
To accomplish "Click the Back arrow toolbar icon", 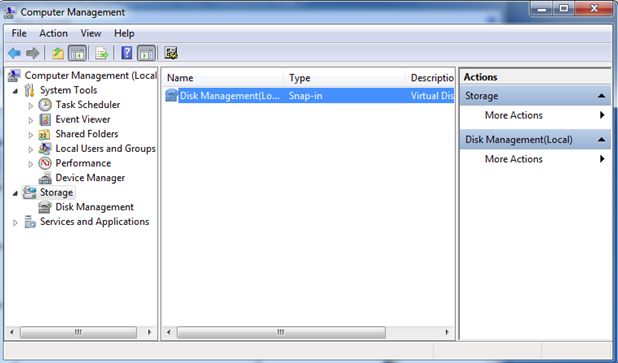I will pos(15,53).
